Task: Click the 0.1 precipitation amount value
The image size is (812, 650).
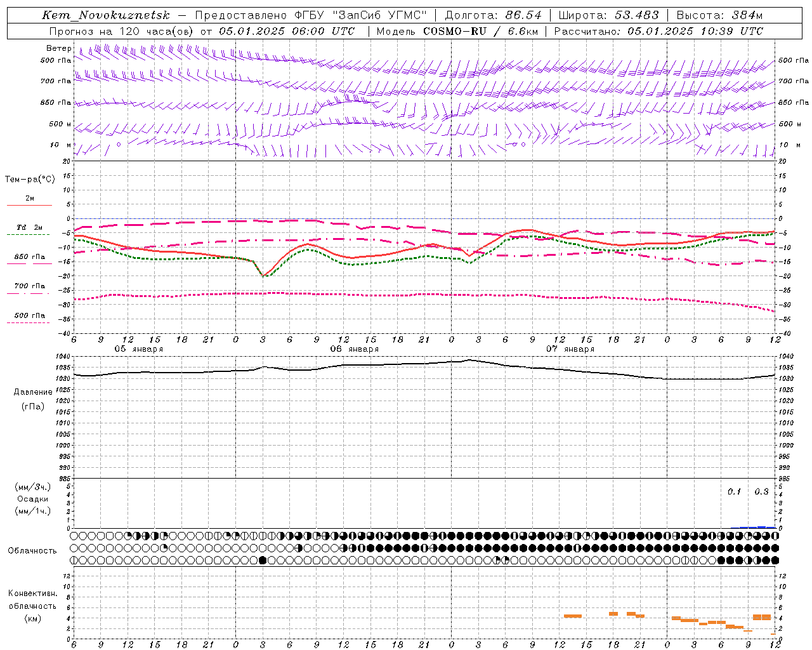Action: click(x=734, y=492)
